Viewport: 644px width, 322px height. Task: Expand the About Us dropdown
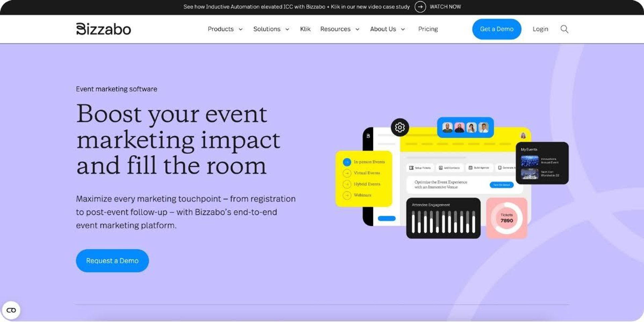click(x=387, y=29)
